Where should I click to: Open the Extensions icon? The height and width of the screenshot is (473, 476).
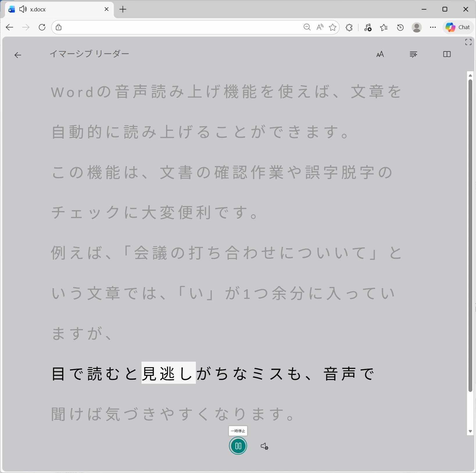point(349,27)
